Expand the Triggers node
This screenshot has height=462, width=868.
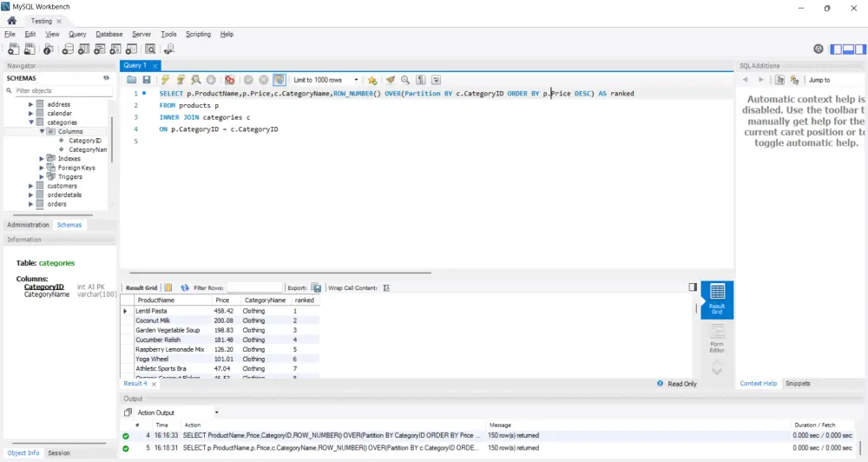tap(42, 176)
